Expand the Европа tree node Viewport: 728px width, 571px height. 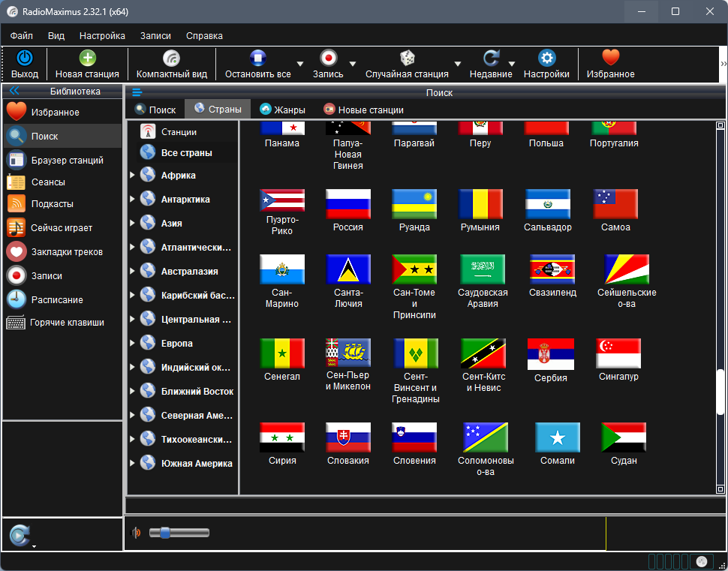[x=132, y=343]
